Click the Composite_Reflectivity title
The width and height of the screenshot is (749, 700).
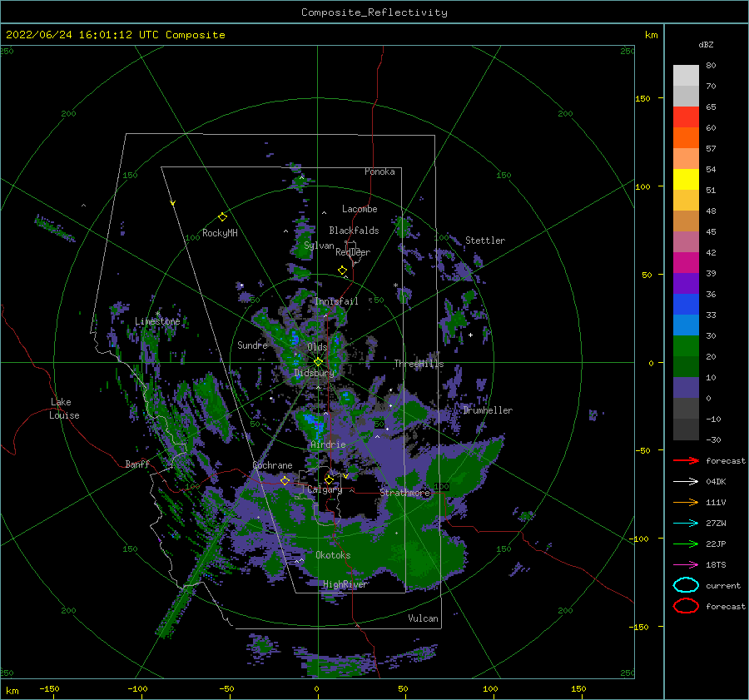click(x=374, y=12)
